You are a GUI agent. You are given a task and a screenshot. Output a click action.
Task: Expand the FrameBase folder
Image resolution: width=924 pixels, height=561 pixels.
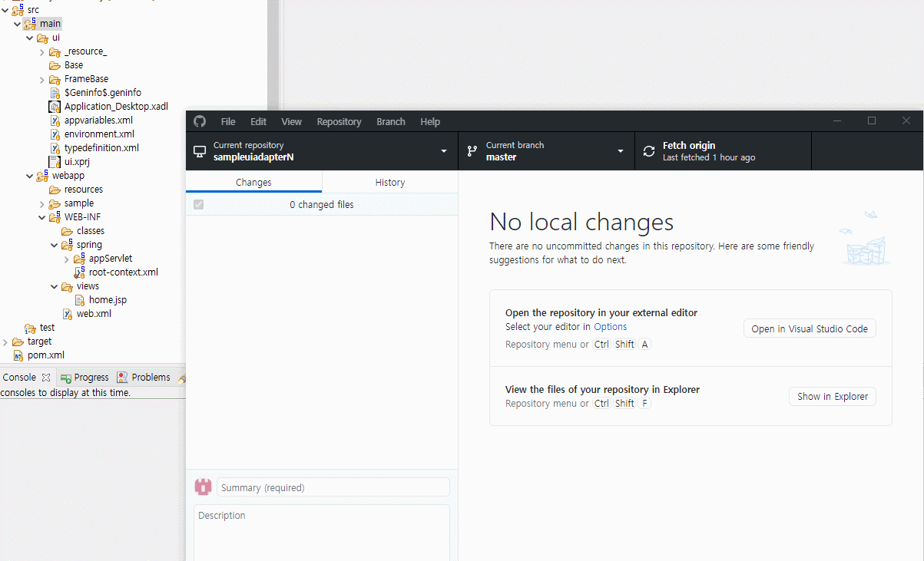click(41, 79)
